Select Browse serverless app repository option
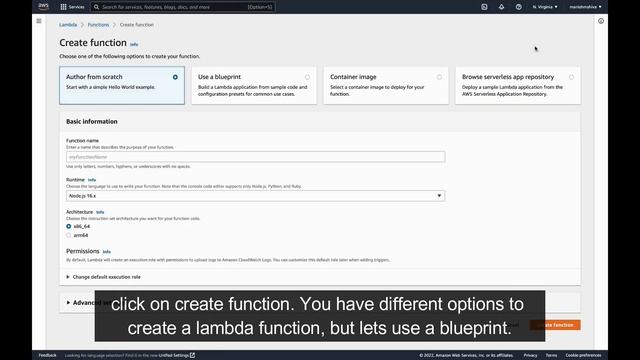The width and height of the screenshot is (640, 360). click(518, 85)
